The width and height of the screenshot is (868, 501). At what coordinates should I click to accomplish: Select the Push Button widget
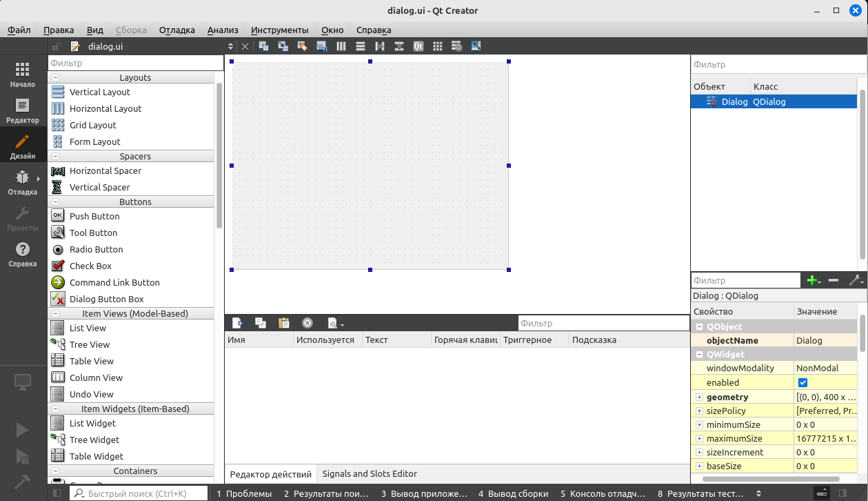tap(94, 216)
